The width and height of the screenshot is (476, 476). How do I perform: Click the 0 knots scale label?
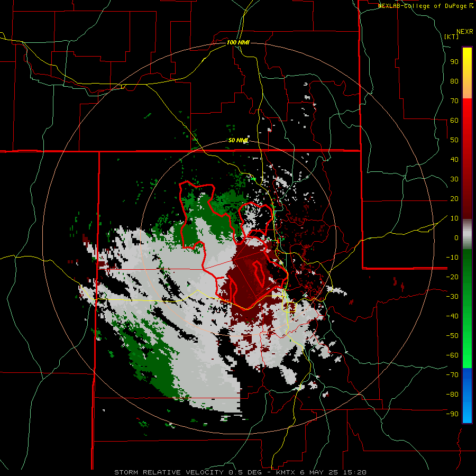(x=456, y=238)
